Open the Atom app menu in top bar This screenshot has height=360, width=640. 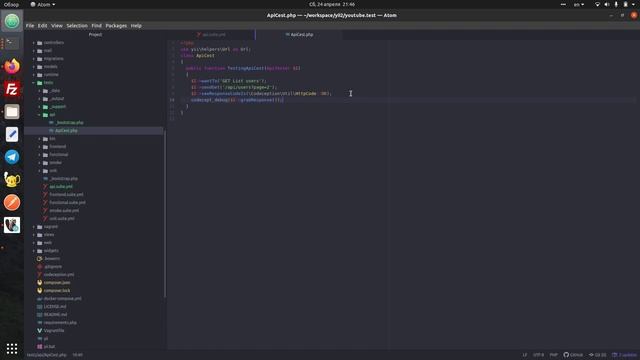[43, 4]
